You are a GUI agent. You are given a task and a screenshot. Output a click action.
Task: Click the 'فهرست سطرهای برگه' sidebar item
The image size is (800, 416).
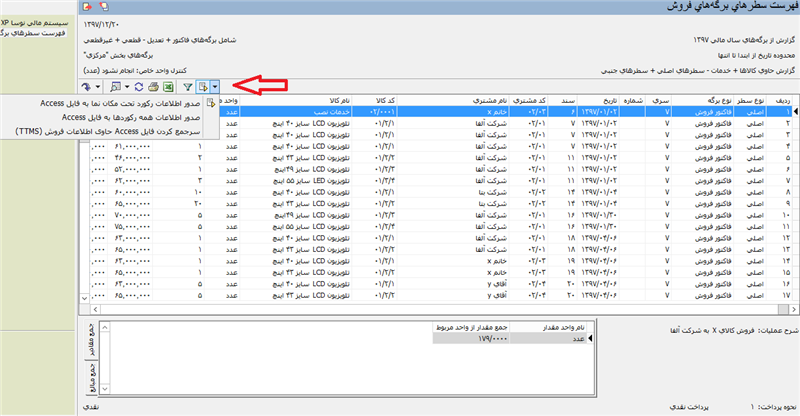pos(39,33)
